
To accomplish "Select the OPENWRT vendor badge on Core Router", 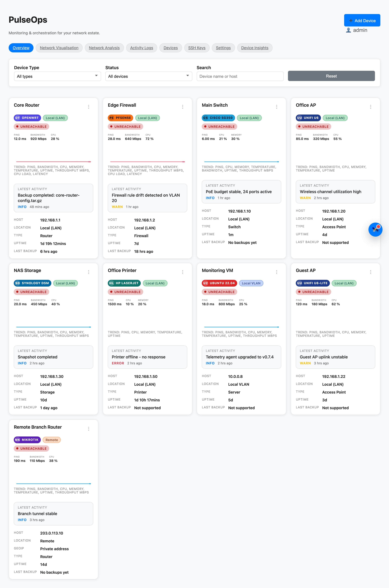I will tap(27, 118).
